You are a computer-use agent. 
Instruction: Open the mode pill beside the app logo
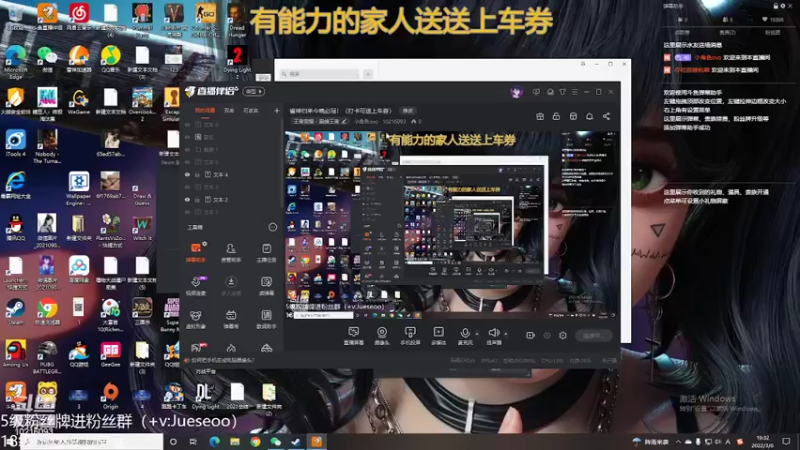pyautogui.click(x=254, y=92)
